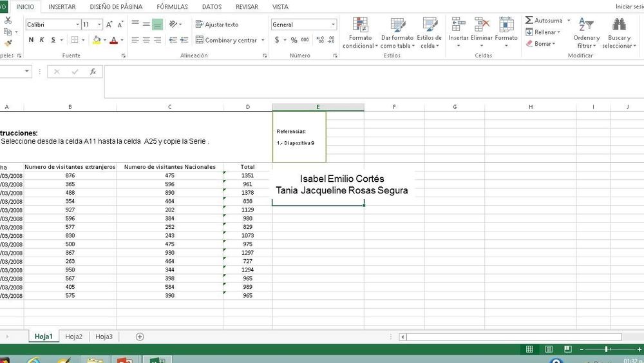The width and height of the screenshot is (644, 363).
Task: Click the Eliminar cells icon
Action: [482, 25]
